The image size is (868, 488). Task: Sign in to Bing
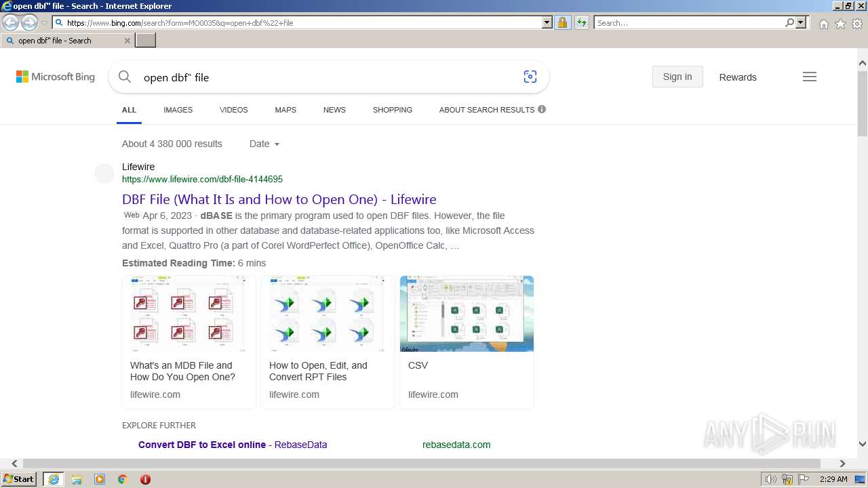pos(677,77)
